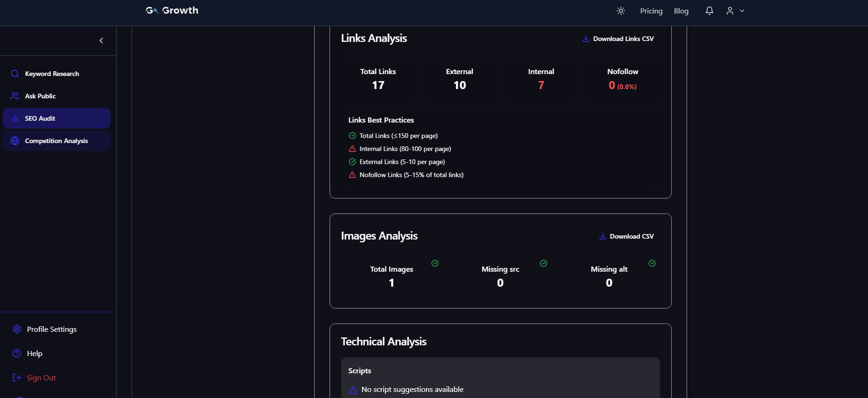This screenshot has height=398, width=868.
Task: Open the user account menu
Action: pos(735,11)
